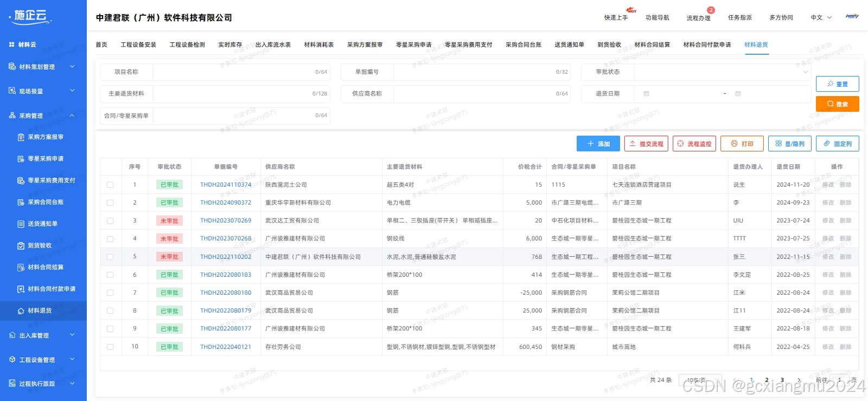Tick the checkbox for row 6 THDH2022080183

point(110,275)
